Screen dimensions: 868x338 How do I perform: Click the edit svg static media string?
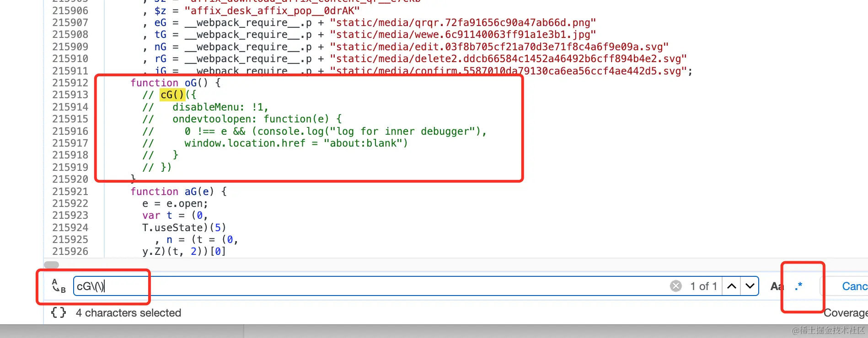pos(499,47)
